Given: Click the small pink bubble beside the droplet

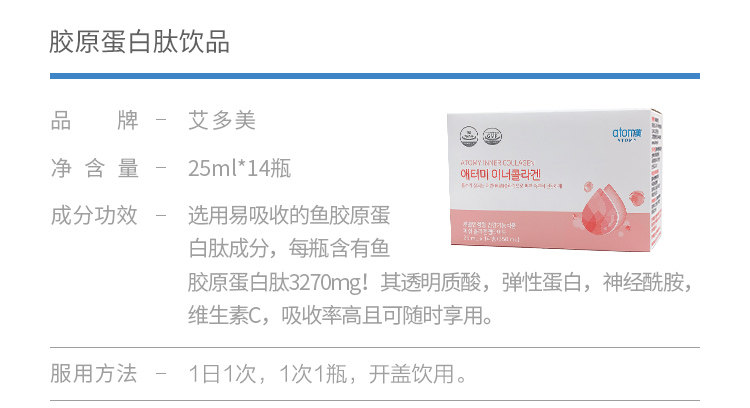Looking at the screenshot, I should [x=637, y=198].
